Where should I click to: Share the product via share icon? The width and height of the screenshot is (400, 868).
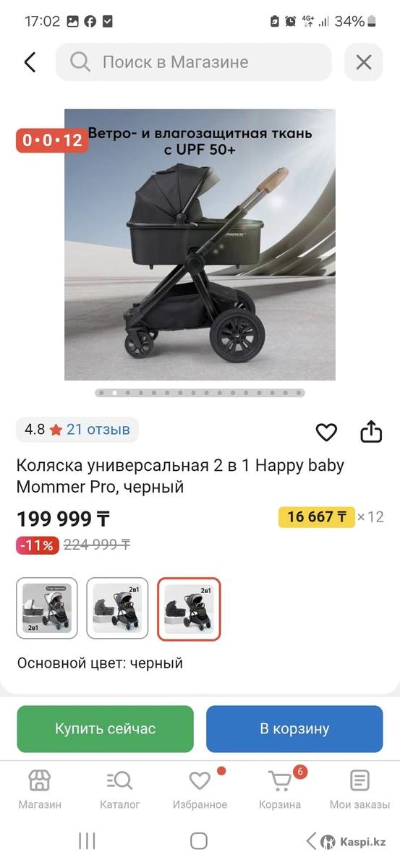point(370,431)
